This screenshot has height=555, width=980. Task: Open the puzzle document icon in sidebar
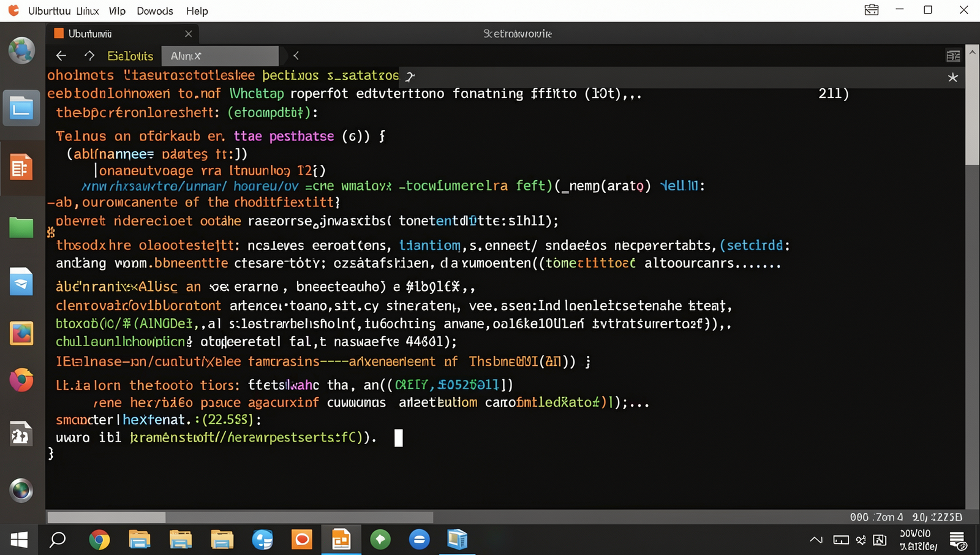(x=21, y=434)
